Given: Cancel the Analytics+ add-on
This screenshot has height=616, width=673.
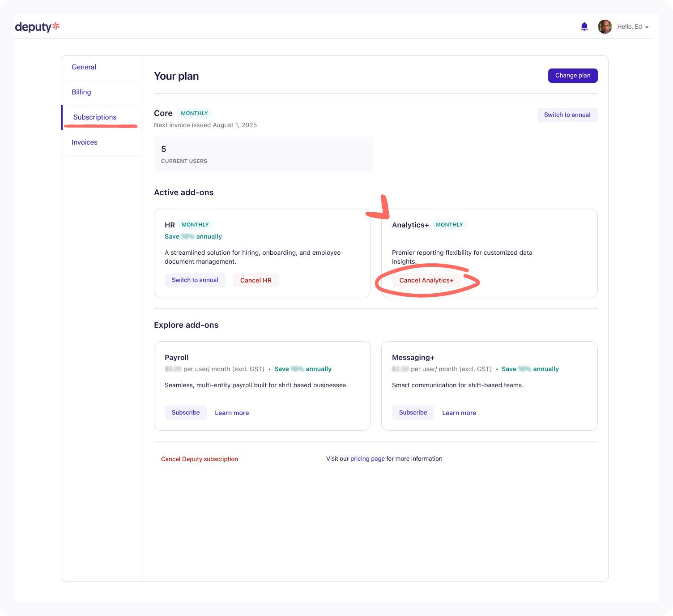Looking at the screenshot, I should 426,280.
